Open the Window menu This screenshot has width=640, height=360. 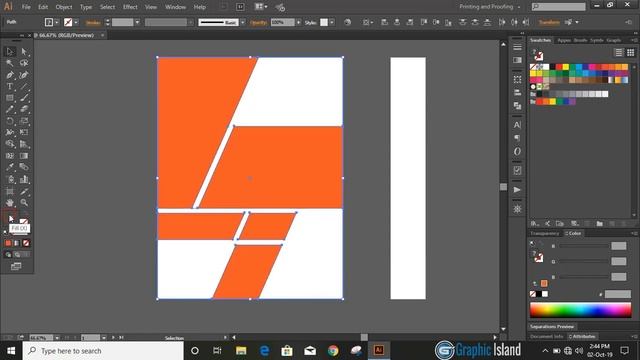tap(176, 7)
